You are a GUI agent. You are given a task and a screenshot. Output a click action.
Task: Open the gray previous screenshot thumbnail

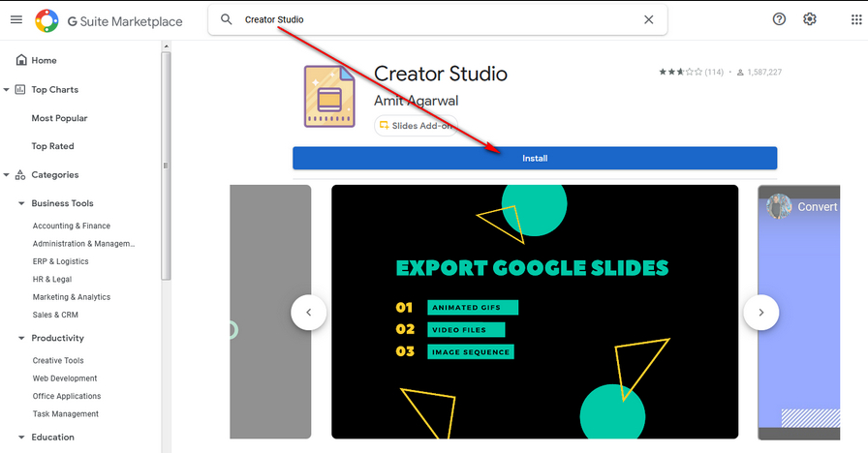coord(270,312)
